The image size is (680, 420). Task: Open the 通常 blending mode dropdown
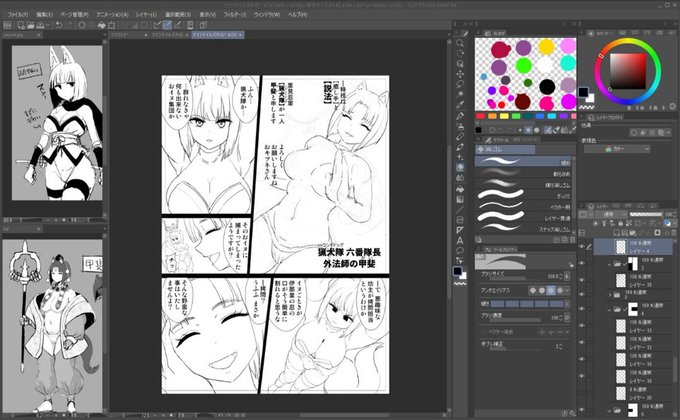pyautogui.click(x=610, y=214)
